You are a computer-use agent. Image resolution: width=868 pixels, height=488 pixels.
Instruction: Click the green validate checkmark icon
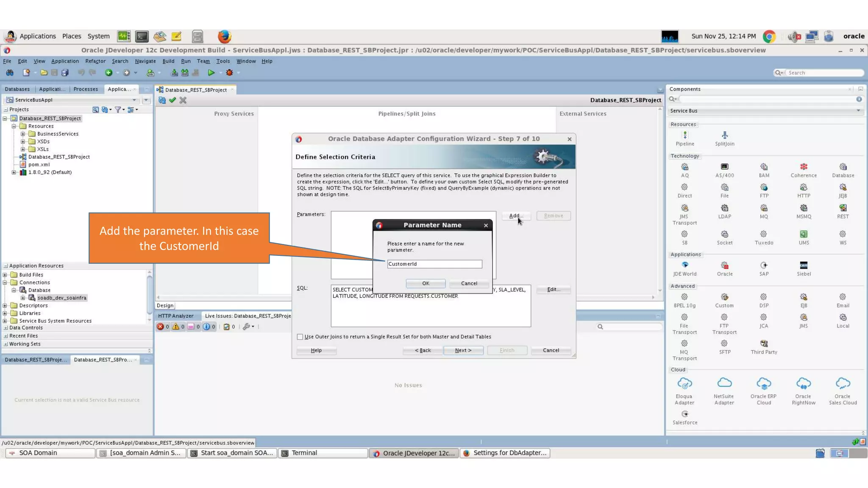(x=172, y=100)
